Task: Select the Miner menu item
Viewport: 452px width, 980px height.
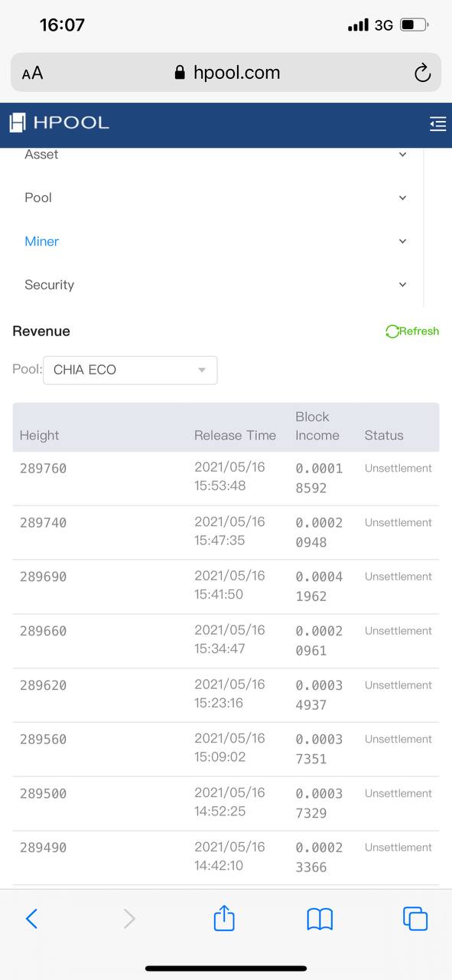Action: coord(41,241)
